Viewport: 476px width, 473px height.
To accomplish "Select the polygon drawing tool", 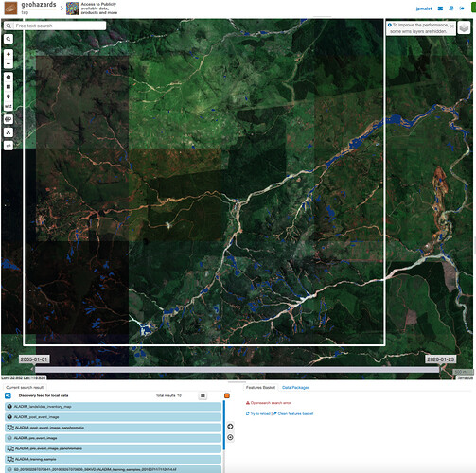I will click(x=9, y=77).
